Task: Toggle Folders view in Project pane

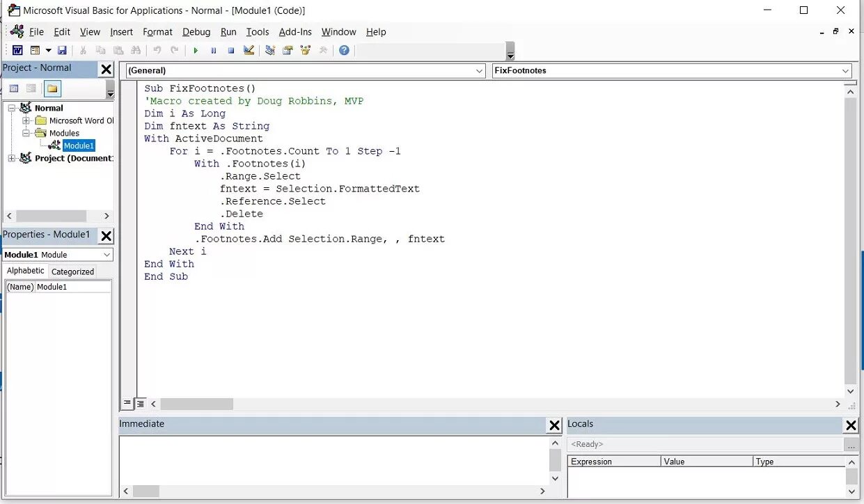Action: (x=53, y=88)
